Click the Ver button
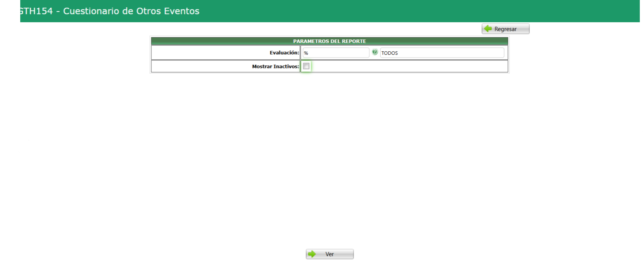The height and width of the screenshot is (262, 644). 330,254
